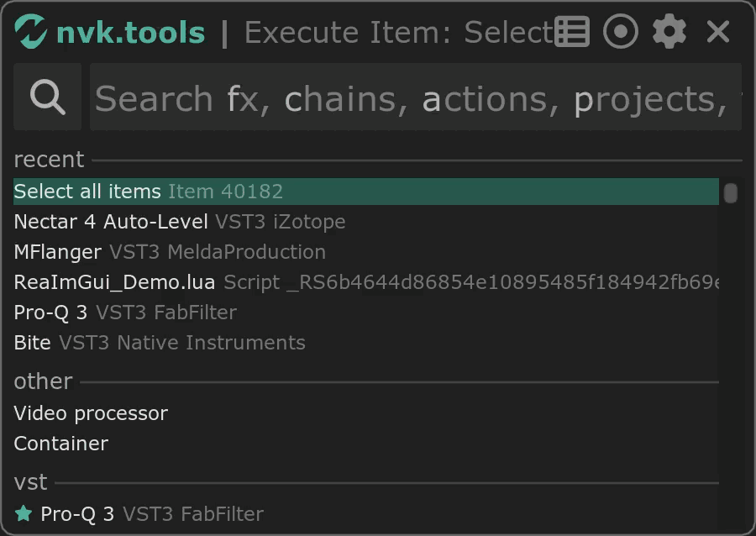Click the results list scrollbar handle
The width and height of the screenshot is (756, 536).
click(x=731, y=193)
